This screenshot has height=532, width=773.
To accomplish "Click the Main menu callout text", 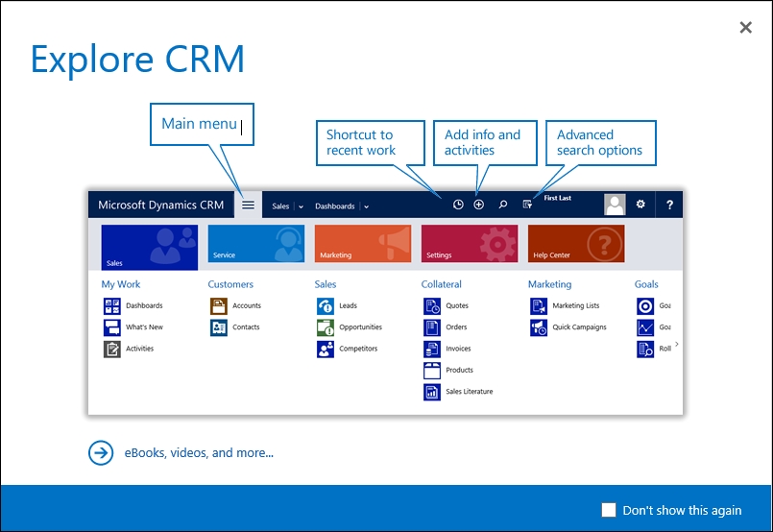I will [x=199, y=123].
